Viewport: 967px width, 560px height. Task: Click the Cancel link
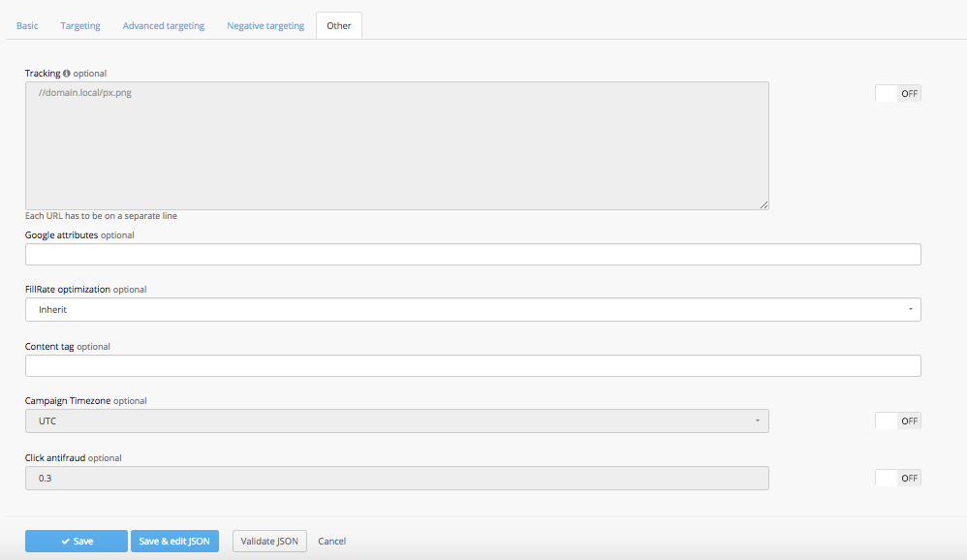(332, 542)
